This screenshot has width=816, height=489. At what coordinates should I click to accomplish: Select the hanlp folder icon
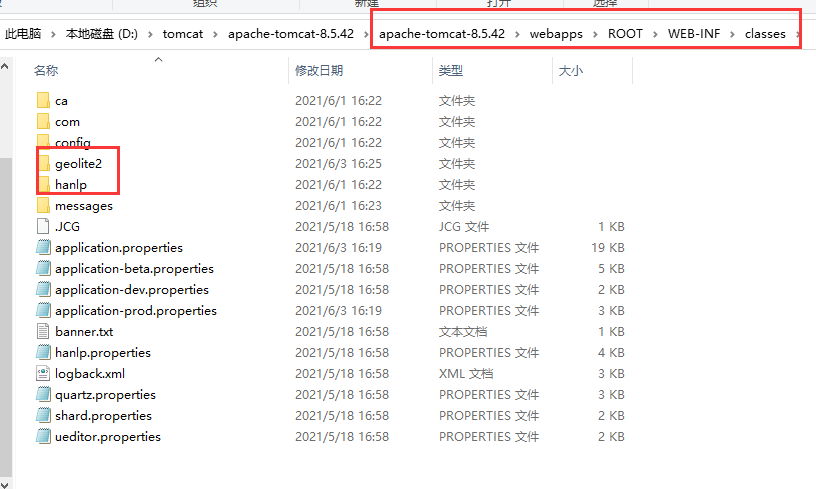point(43,184)
